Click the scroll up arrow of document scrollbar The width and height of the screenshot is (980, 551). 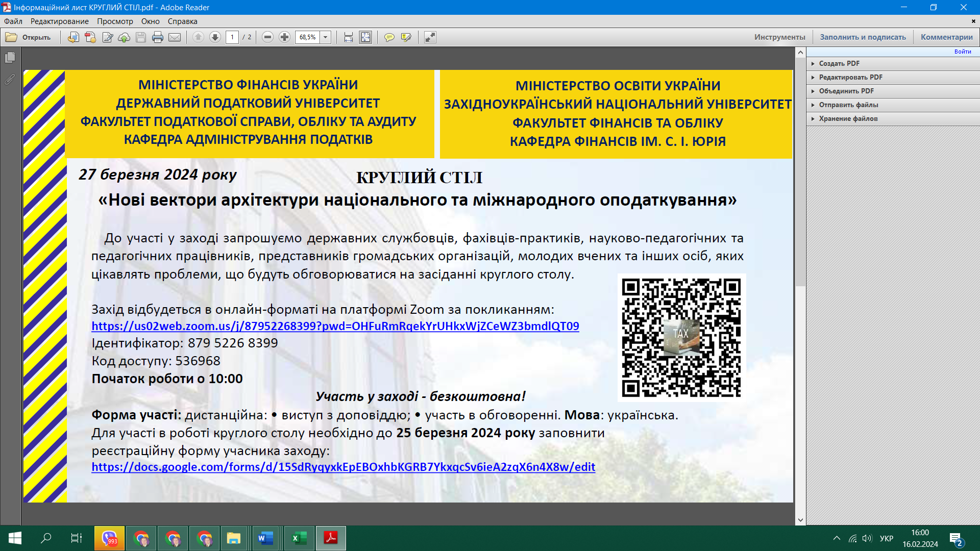tap(800, 53)
